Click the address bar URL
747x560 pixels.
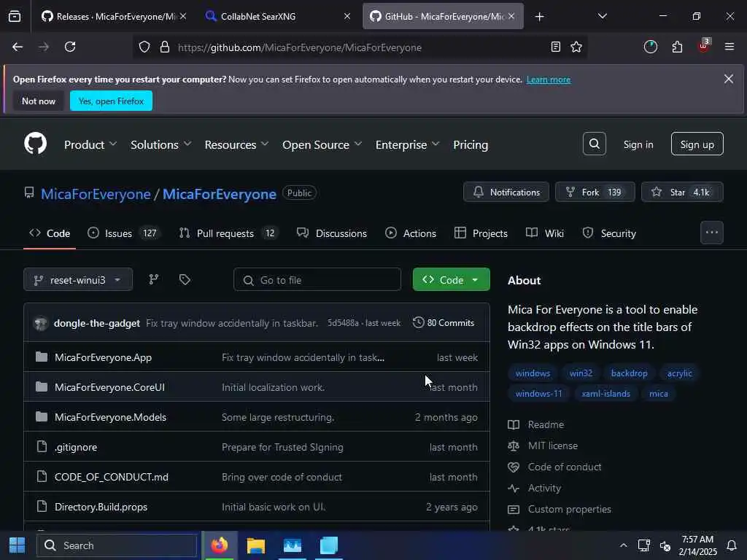tap(300, 47)
